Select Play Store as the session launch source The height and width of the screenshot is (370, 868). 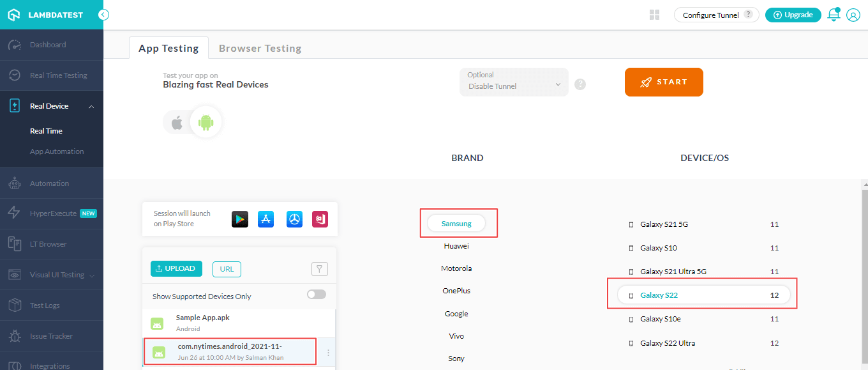[x=240, y=219]
